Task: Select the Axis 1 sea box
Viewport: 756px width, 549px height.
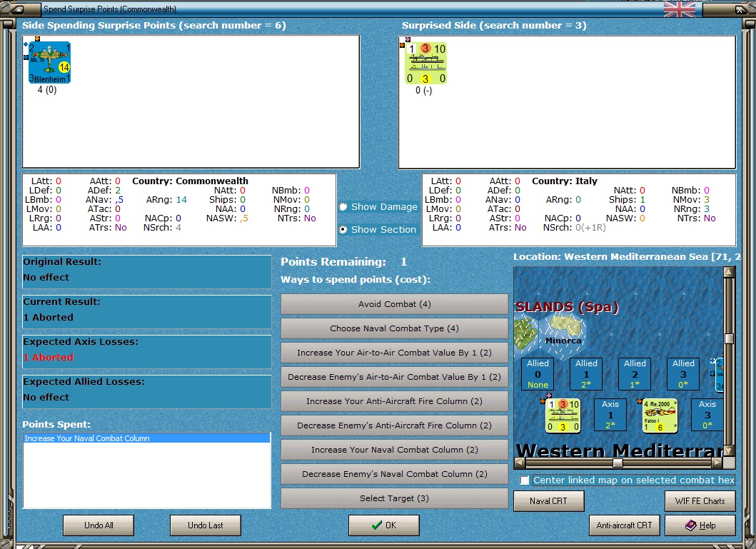Action: coord(610,415)
